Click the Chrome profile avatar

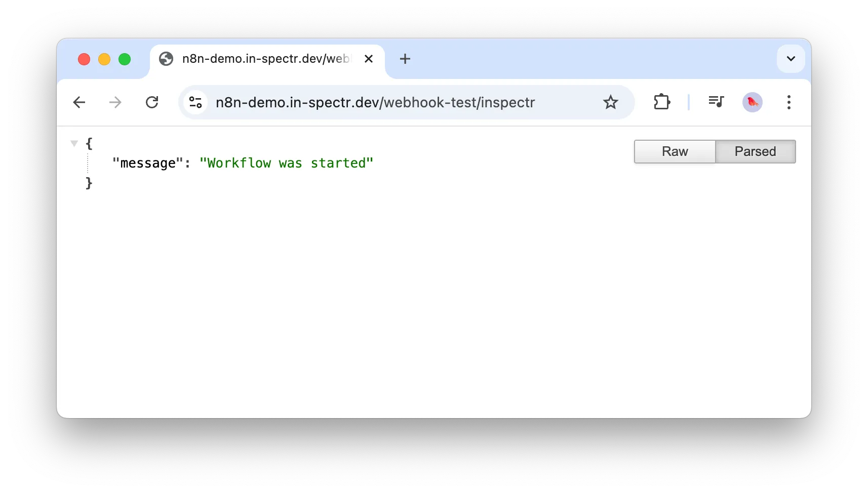point(752,102)
